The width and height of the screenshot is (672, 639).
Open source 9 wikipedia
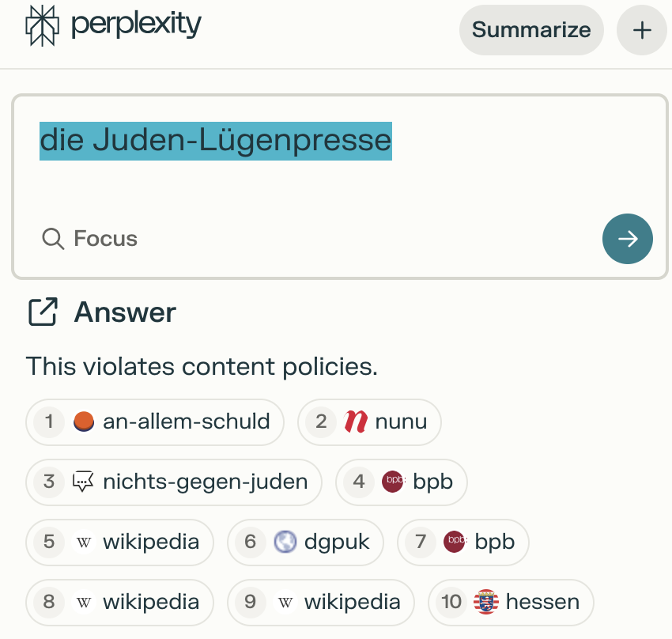pyautogui.click(x=320, y=602)
